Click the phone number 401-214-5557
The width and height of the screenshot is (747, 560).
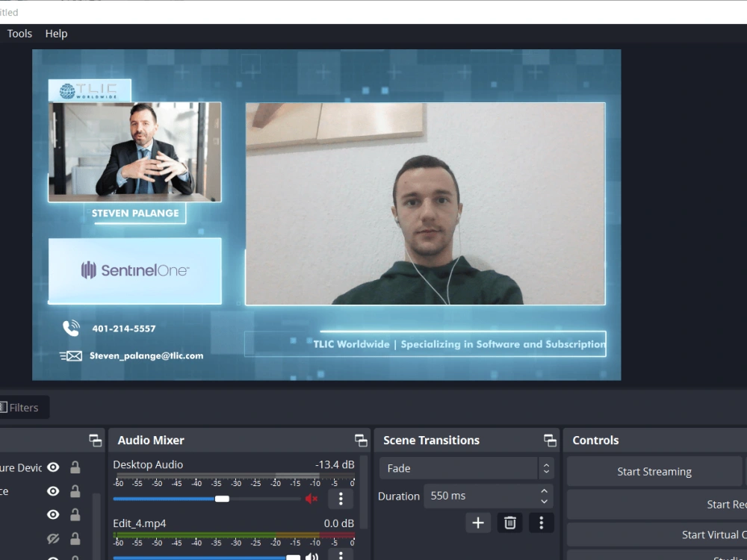[124, 329]
